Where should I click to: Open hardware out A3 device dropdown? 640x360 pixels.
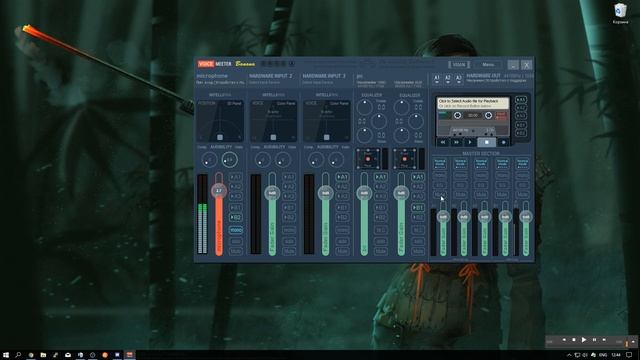[459, 79]
